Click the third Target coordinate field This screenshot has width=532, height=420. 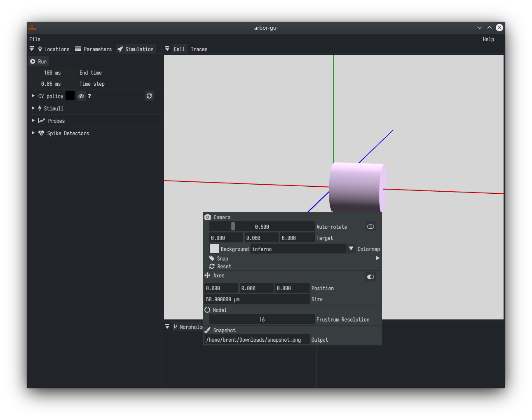click(x=297, y=238)
